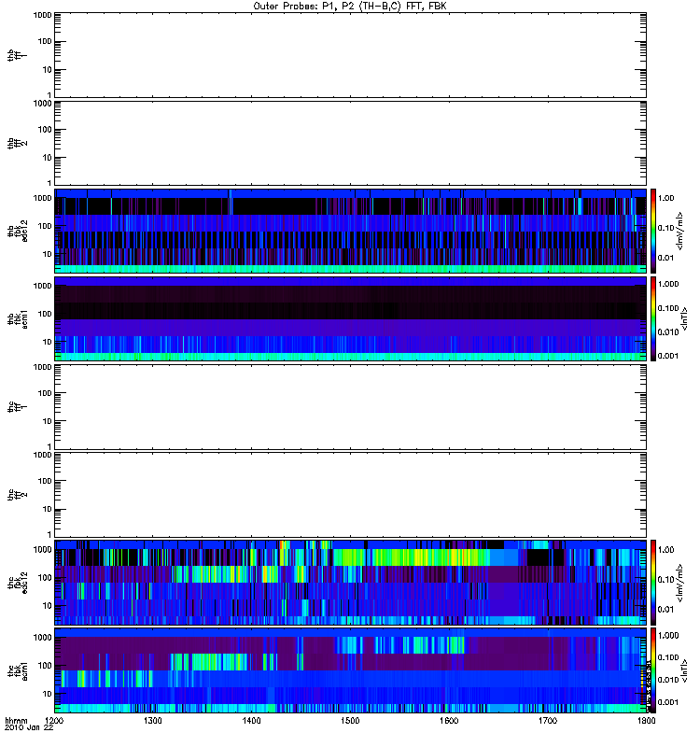Click inside the thc fbk scm1 spectrogram
Viewport: 700px width, 747px height.
coord(350,670)
